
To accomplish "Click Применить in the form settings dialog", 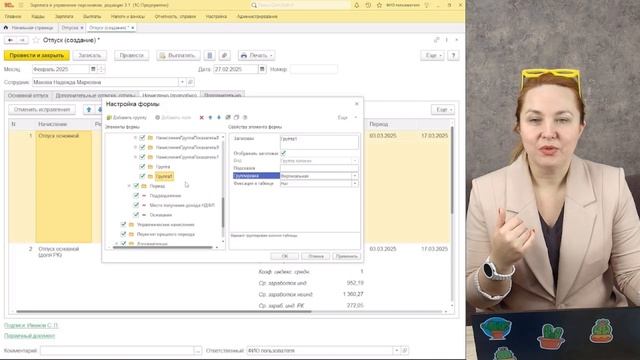I will tap(346, 256).
